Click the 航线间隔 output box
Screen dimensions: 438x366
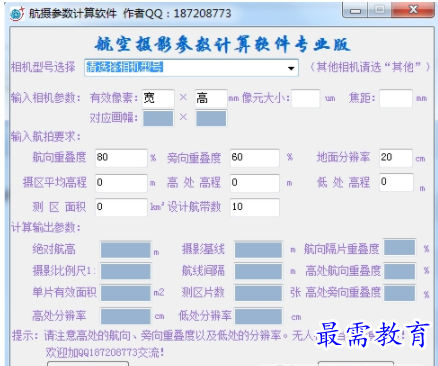[x=258, y=272]
